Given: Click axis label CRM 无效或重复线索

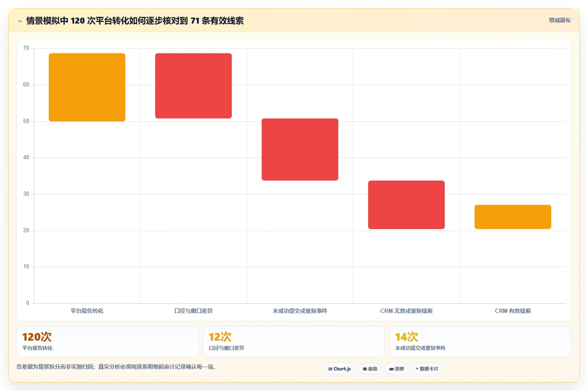Looking at the screenshot, I should [x=406, y=311].
